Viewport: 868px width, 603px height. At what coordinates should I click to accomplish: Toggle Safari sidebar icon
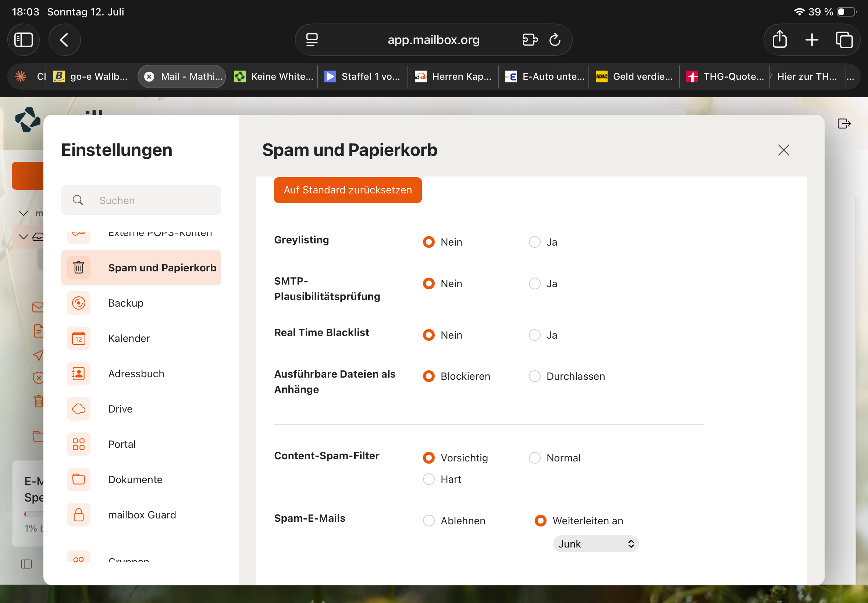click(x=24, y=40)
